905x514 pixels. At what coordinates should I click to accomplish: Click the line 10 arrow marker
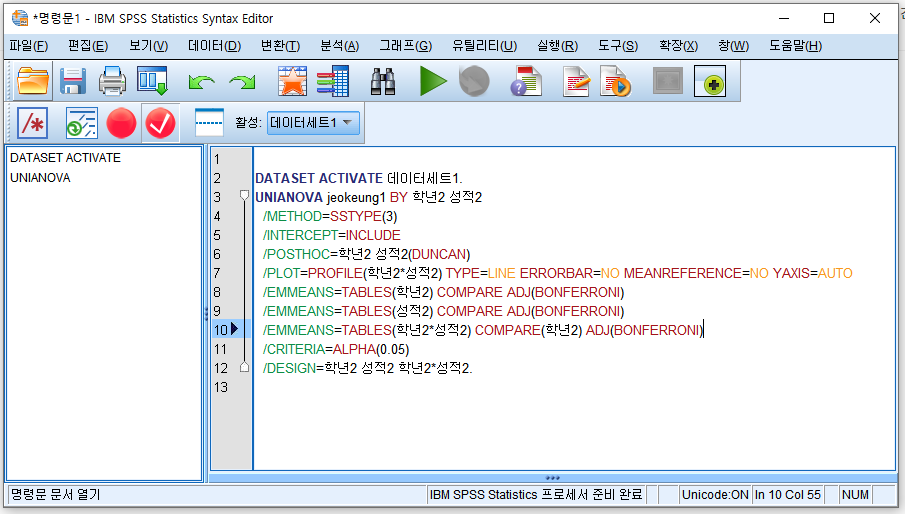[234, 329]
